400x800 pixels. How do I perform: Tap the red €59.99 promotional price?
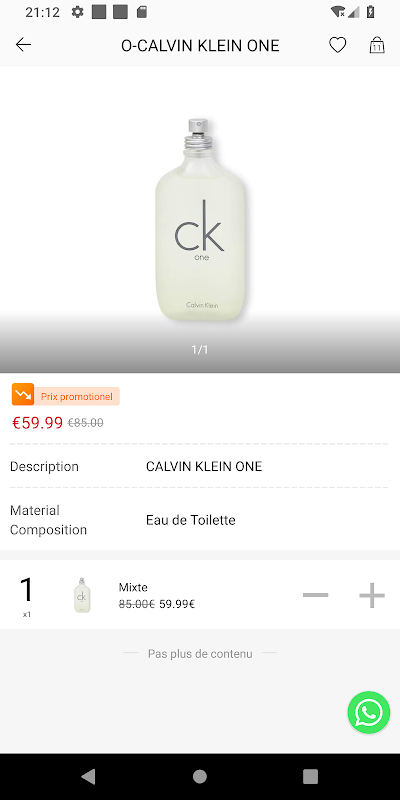(37, 423)
